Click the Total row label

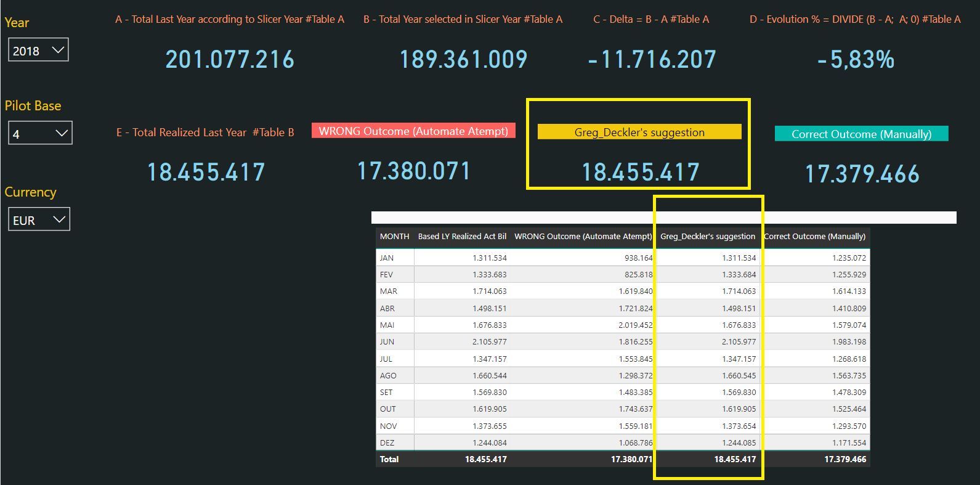(x=389, y=459)
